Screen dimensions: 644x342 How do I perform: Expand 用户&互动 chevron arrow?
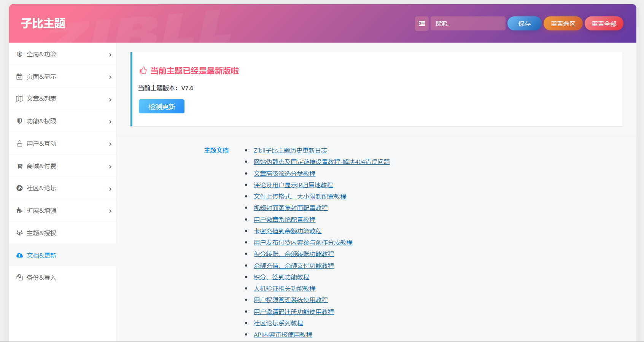pos(110,144)
